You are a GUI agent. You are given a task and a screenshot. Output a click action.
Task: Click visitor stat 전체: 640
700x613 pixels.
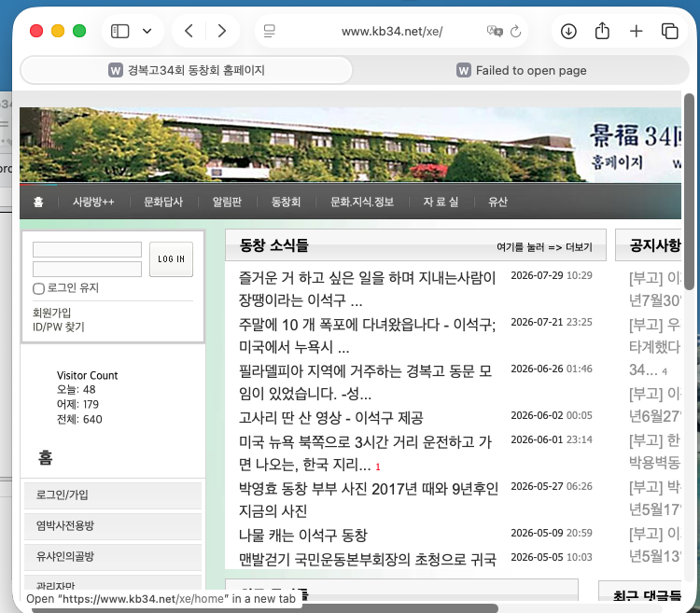point(79,419)
